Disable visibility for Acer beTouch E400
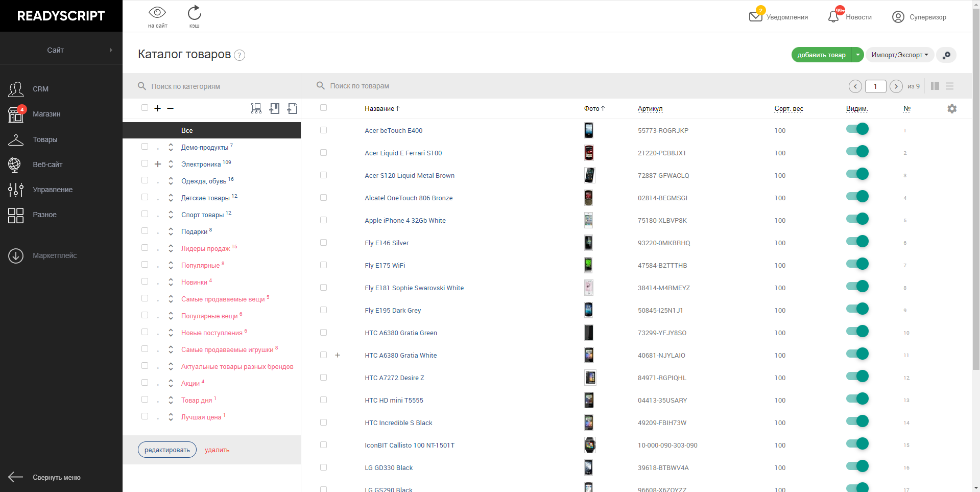This screenshot has width=980, height=492. click(857, 129)
